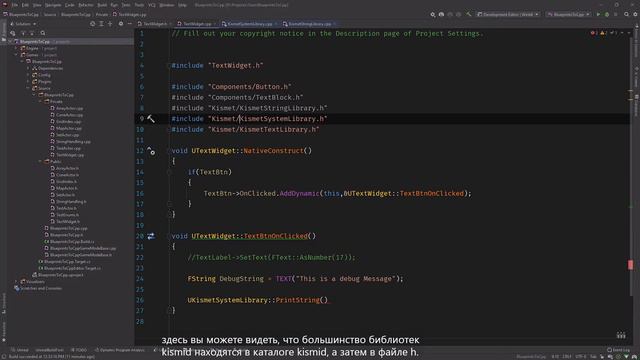Go to next highlighted error arrow
Image resolution: width=640 pixels, height=360 pixels.
tap(629, 33)
